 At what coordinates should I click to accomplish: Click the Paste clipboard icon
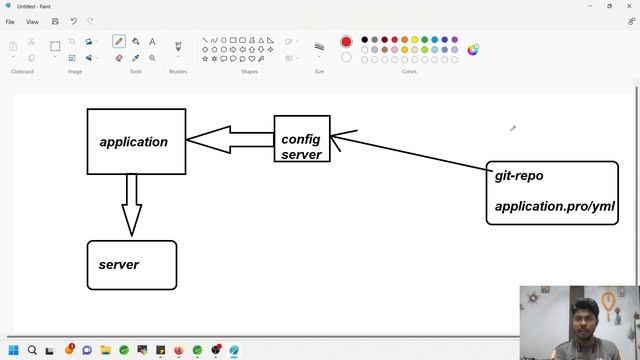(x=13, y=46)
